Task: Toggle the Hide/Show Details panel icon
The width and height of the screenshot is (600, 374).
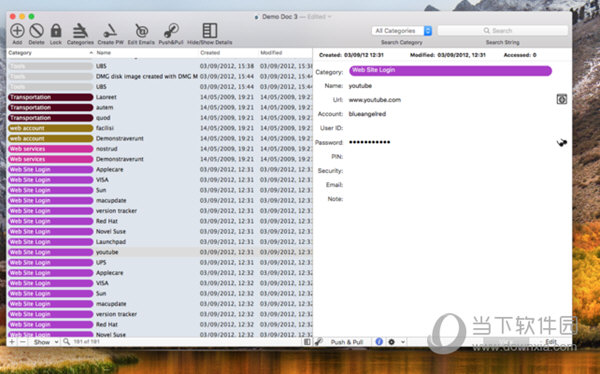Action: tap(210, 31)
